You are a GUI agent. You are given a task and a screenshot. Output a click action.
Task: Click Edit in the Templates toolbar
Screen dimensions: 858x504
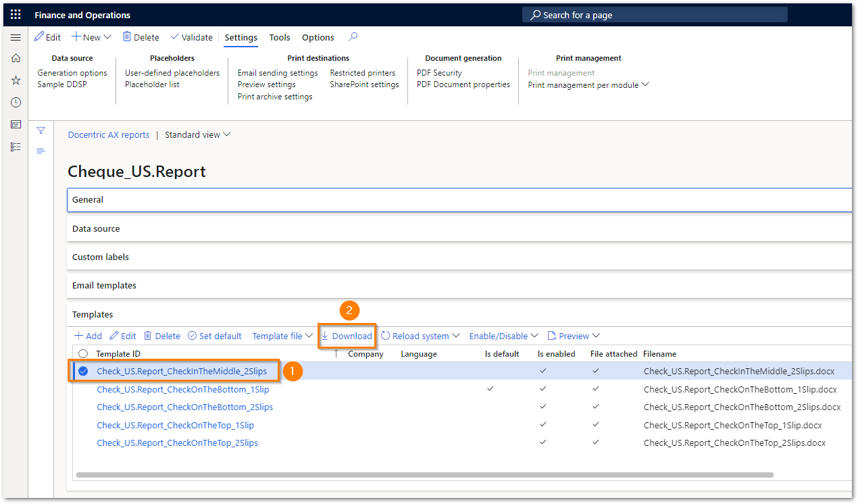point(123,336)
